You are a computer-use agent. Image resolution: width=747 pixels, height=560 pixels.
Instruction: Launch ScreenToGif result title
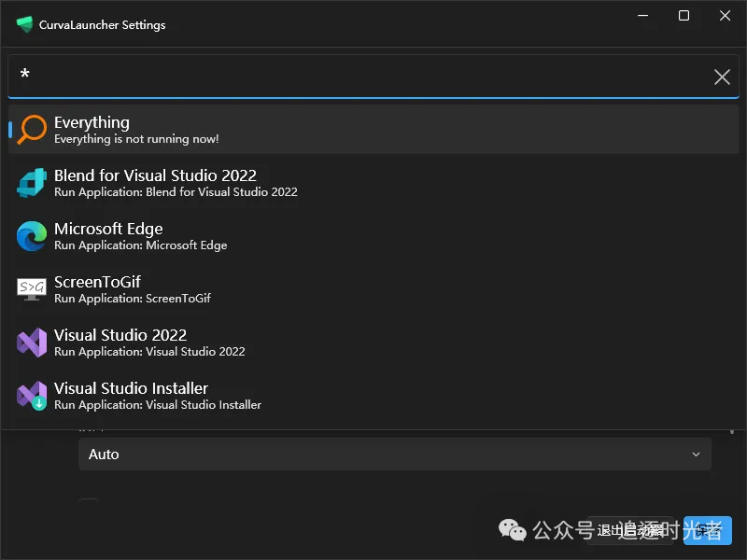[x=97, y=282]
